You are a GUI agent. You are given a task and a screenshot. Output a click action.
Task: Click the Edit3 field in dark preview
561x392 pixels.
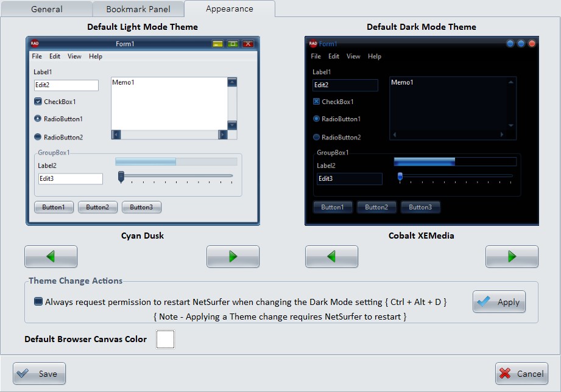[x=350, y=179]
